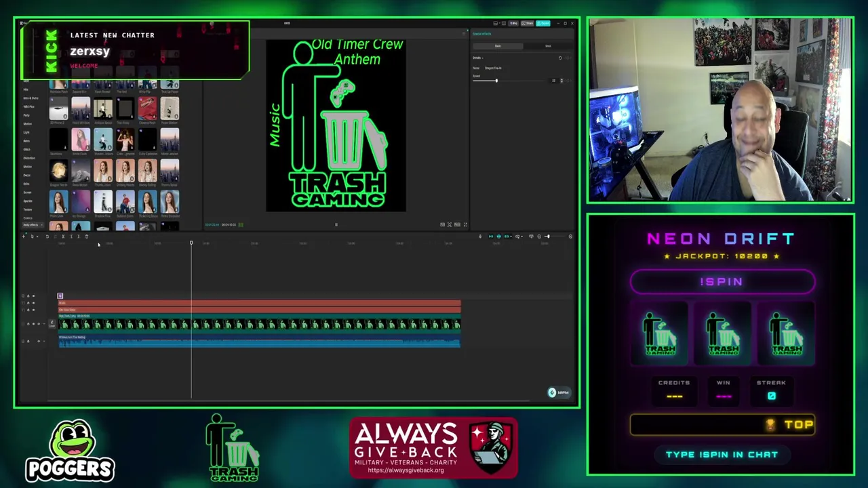Move the Speed slider handle
This screenshot has height=488, width=868.
coord(496,81)
